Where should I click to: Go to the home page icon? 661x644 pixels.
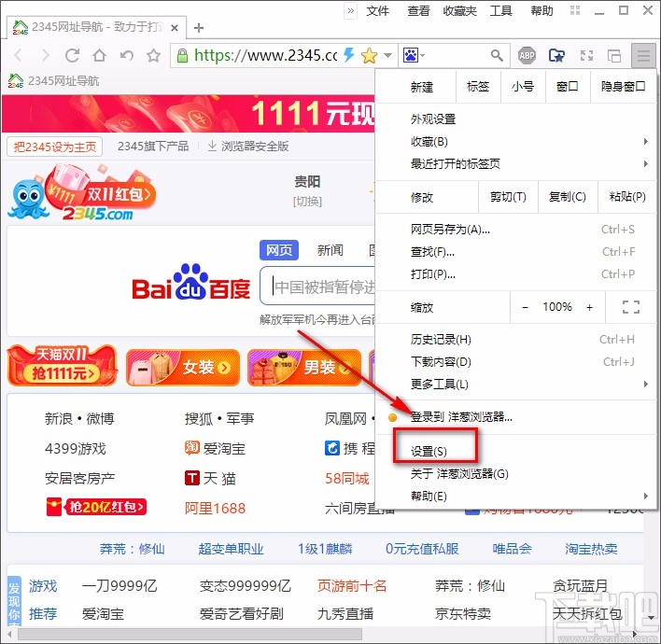[x=100, y=55]
